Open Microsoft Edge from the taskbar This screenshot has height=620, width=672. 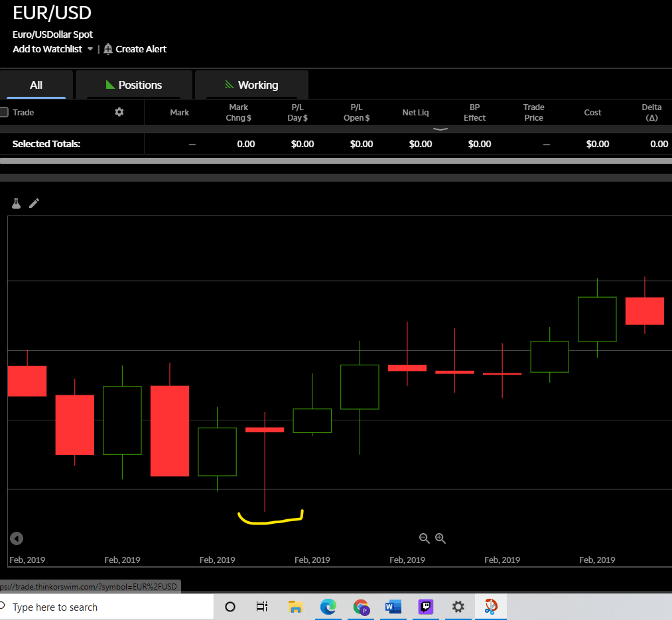(328, 607)
